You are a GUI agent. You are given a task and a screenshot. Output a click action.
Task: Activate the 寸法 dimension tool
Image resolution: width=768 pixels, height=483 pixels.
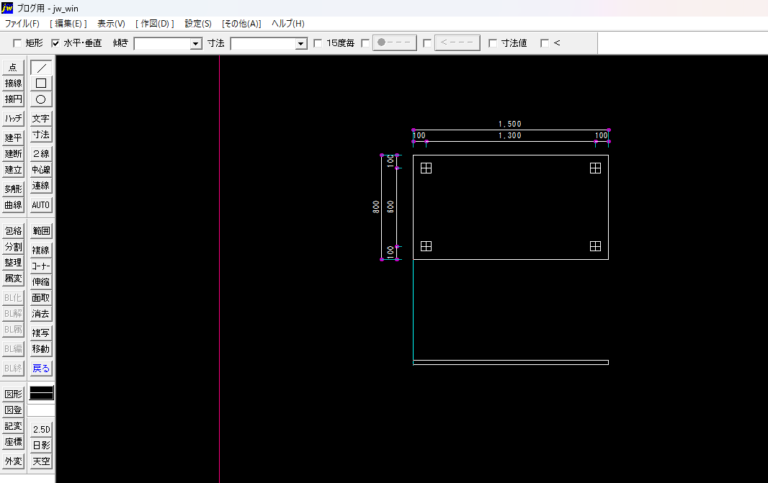click(x=41, y=134)
